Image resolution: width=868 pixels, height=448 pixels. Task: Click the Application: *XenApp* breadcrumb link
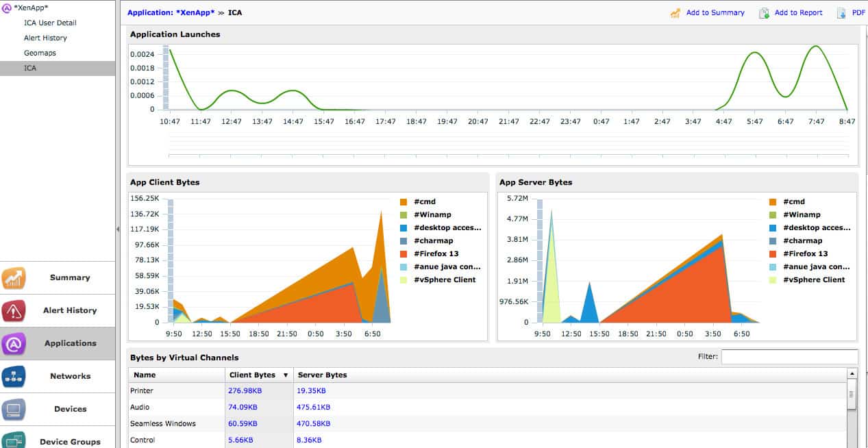coord(171,12)
